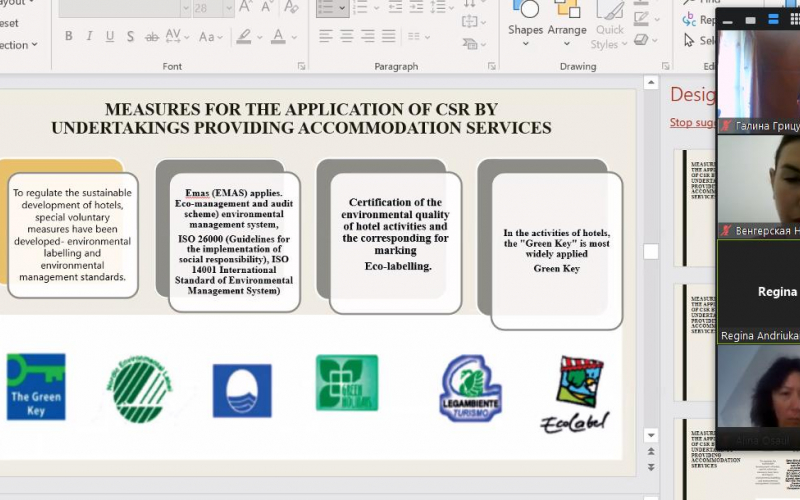The width and height of the screenshot is (800, 500).
Task: Select Green Holidays logo image
Action: coord(347,383)
